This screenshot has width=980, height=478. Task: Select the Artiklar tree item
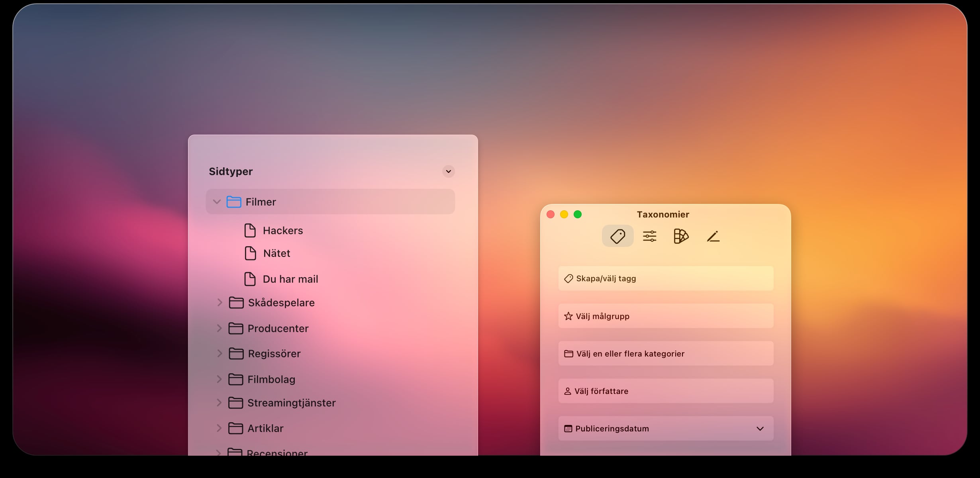(265, 429)
